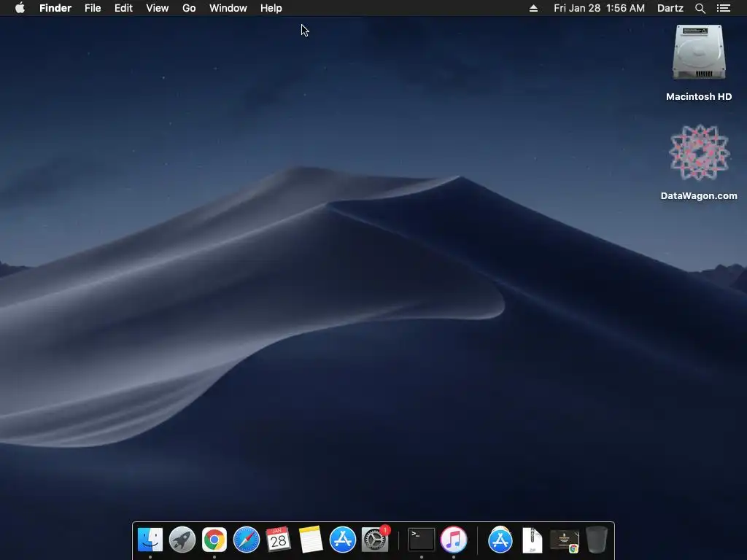Open the Dartz user menu
This screenshot has width=747, height=560.
(x=670, y=8)
